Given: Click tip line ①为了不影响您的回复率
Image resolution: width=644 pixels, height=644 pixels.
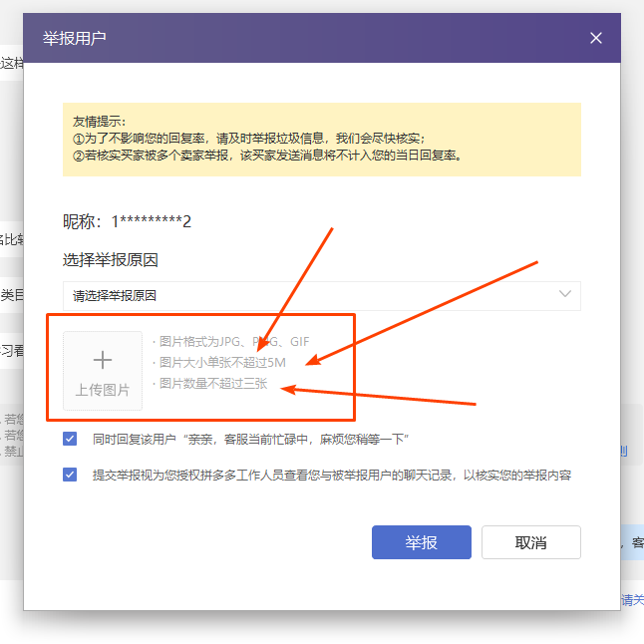Looking at the screenshot, I should coord(139,139).
